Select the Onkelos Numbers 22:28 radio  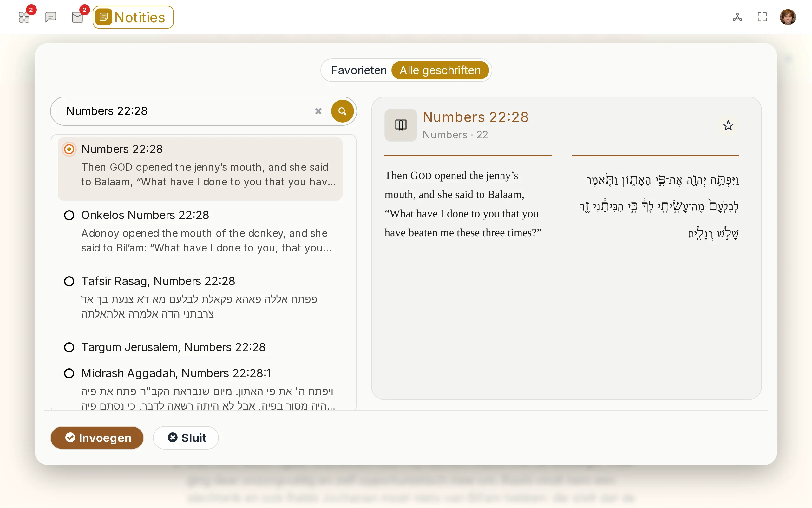pos(69,215)
